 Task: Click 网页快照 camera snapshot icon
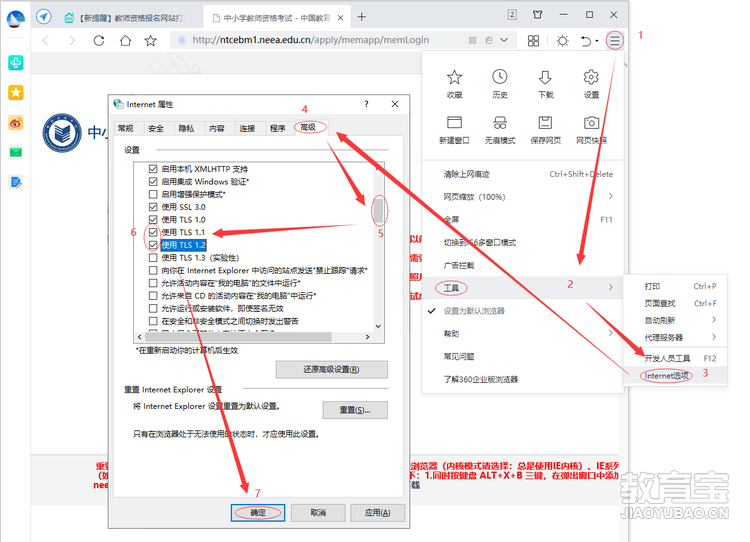click(591, 122)
